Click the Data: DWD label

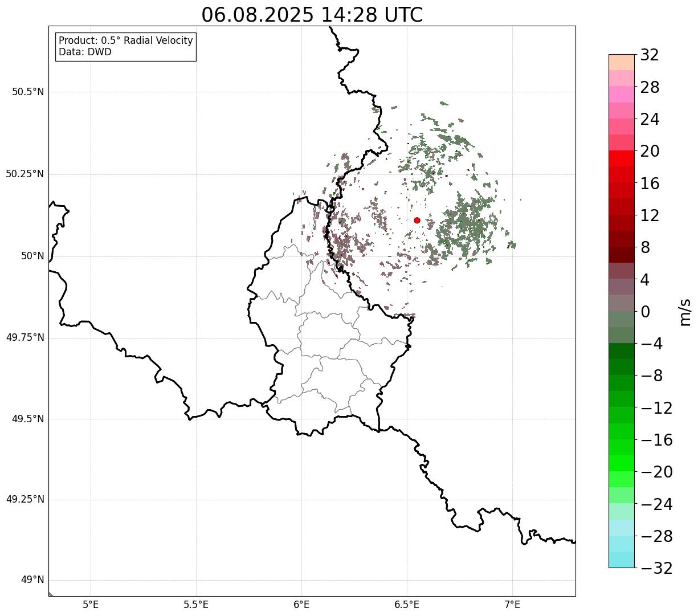click(85, 52)
